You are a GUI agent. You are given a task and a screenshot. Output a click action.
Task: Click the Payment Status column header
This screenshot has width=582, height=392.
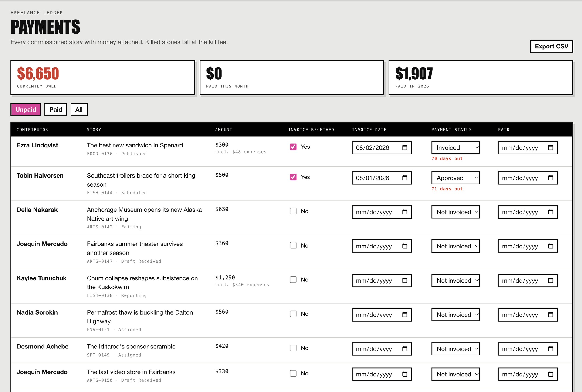tap(451, 130)
